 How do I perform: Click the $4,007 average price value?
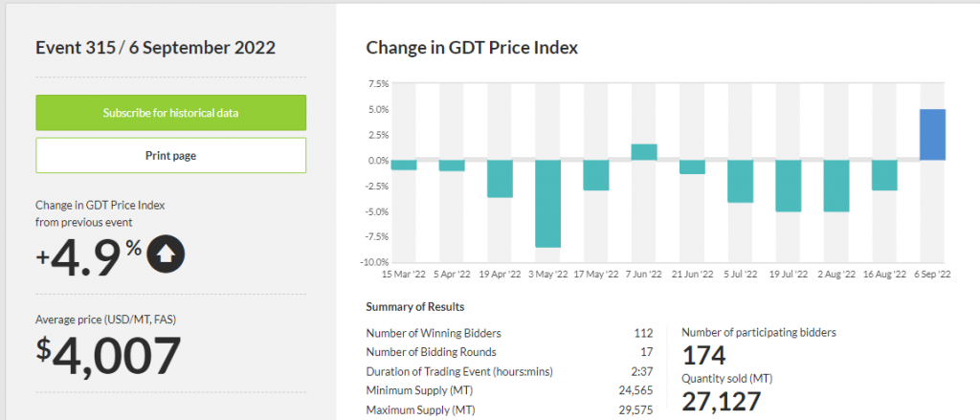click(108, 354)
